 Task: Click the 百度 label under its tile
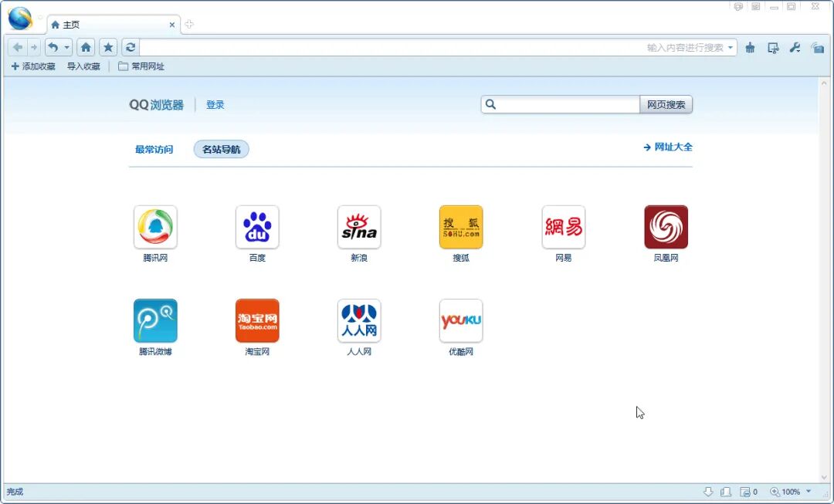257,258
